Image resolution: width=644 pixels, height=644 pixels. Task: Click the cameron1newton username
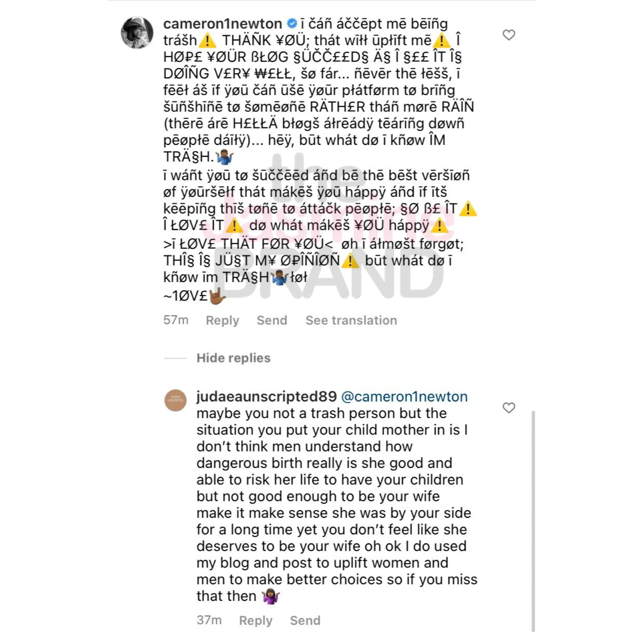223,24
